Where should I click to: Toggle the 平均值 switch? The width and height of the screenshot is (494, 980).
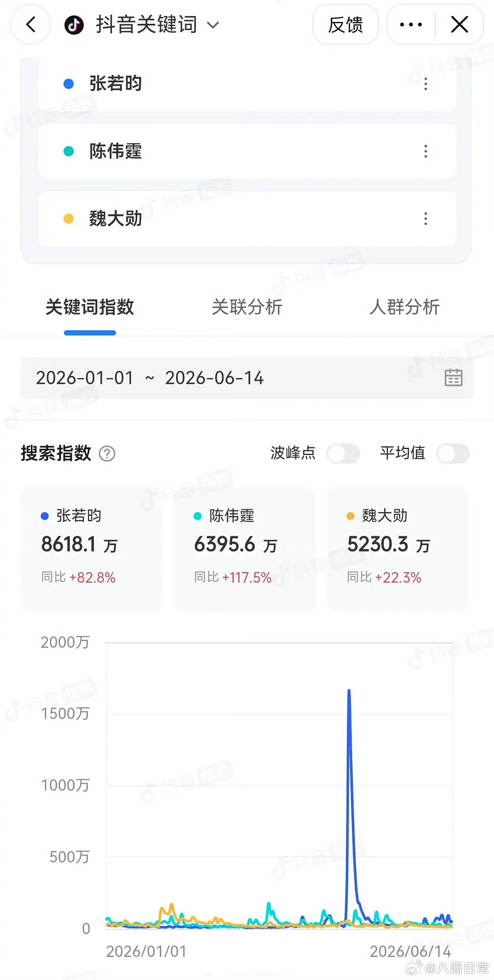pos(453,454)
